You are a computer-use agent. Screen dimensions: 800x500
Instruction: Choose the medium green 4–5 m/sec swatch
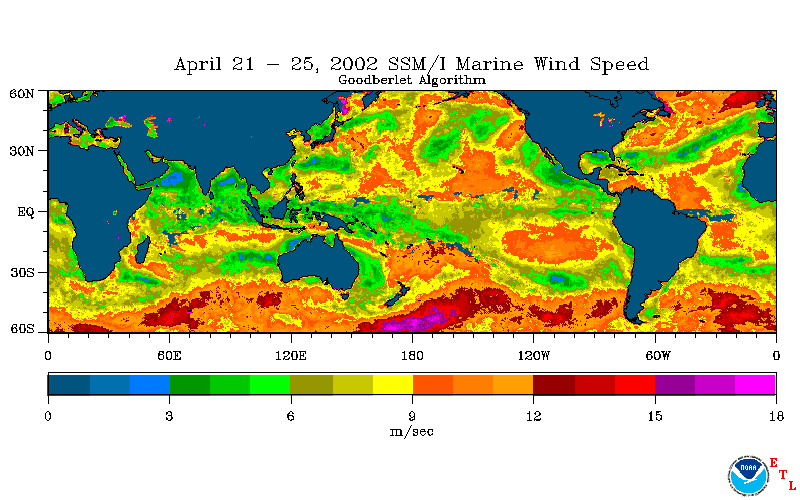pyautogui.click(x=230, y=385)
